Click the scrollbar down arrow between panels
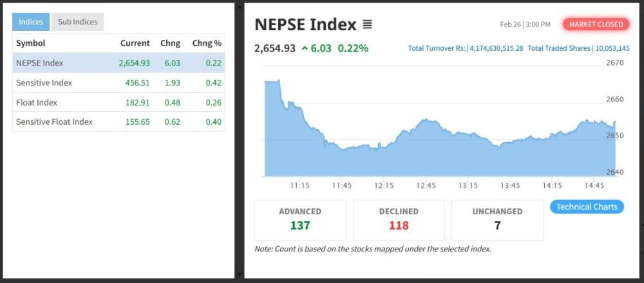Viewport: 644px width, 283px height. pyautogui.click(x=240, y=274)
